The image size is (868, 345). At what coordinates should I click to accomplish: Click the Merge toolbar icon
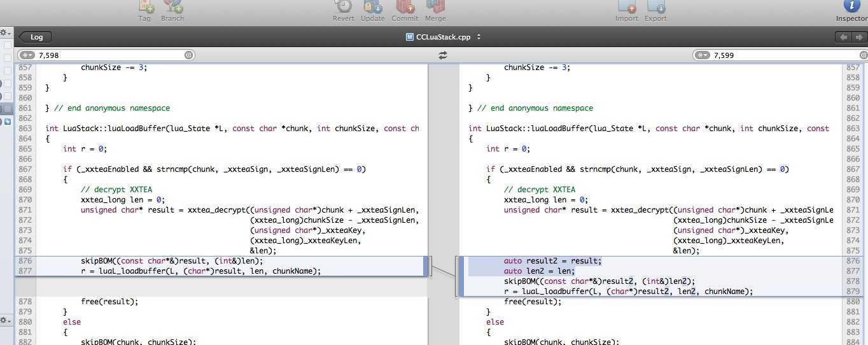436,7
